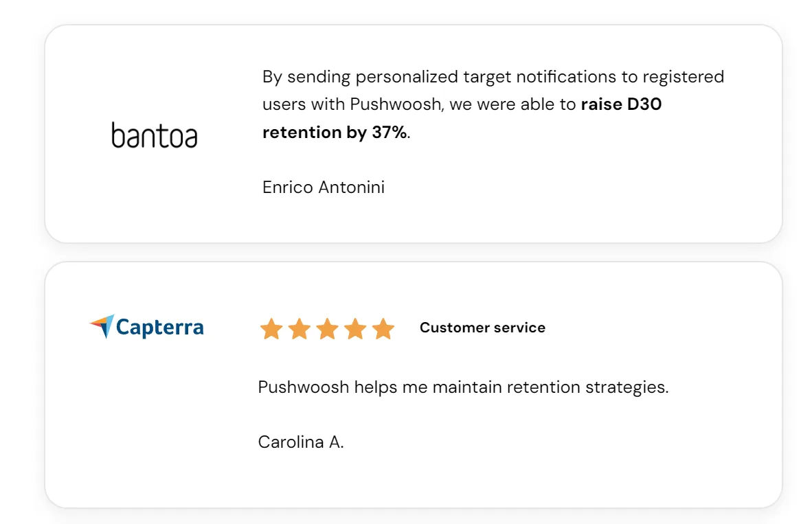
Task: Click the reviewer name Carolina A.
Action: pos(301,442)
